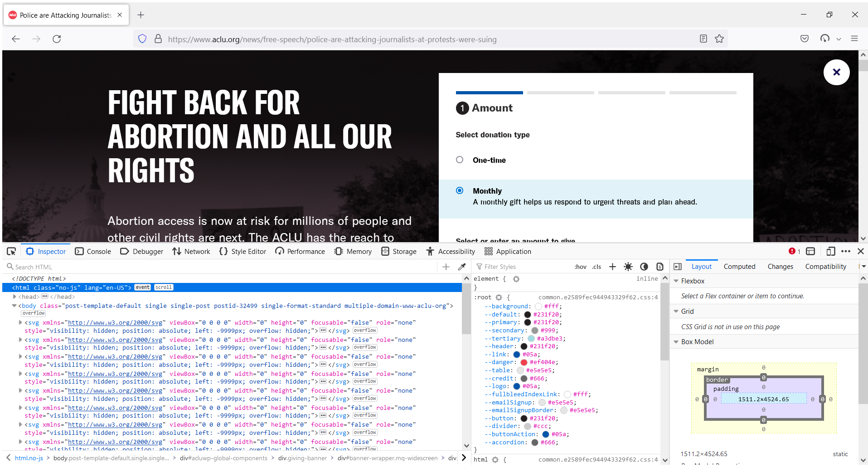Open the tracking protection shield icon
868x467 pixels.
pos(142,39)
